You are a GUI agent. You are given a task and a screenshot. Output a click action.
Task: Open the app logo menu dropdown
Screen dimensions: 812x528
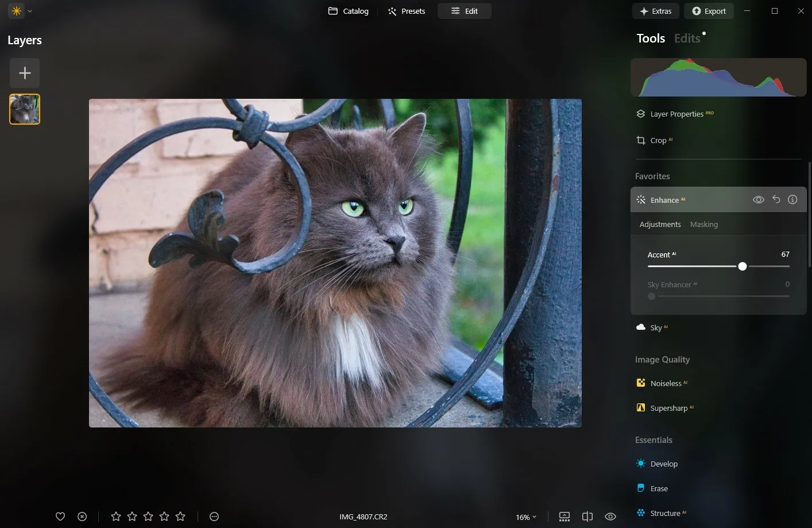pyautogui.click(x=21, y=11)
